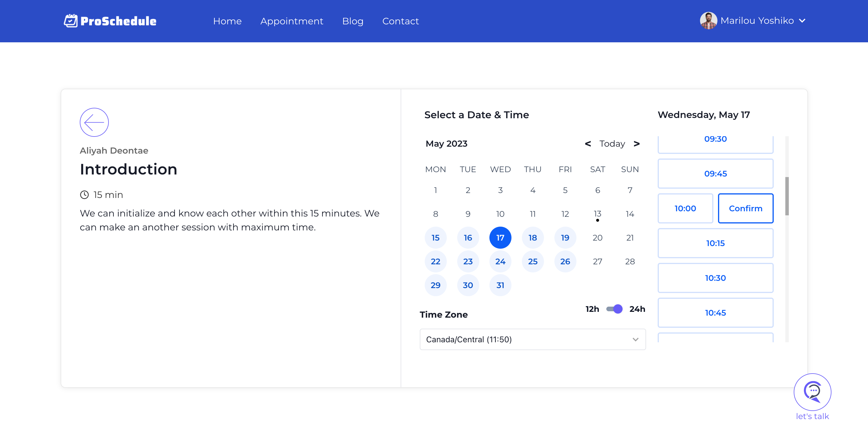This screenshot has height=444, width=868.
Task: Choose the 09:45 time slot
Action: tap(715, 174)
